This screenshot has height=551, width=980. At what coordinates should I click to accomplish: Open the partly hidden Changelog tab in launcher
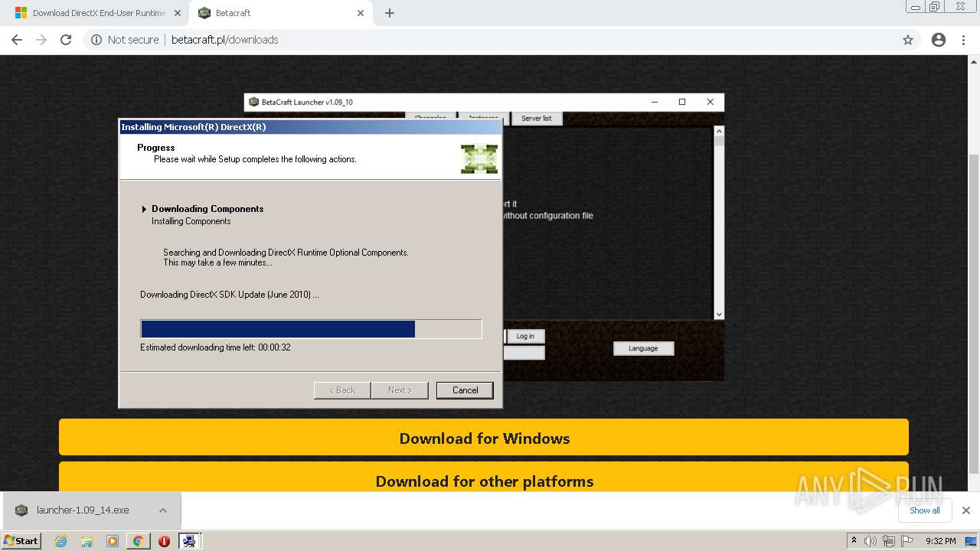tap(430, 116)
